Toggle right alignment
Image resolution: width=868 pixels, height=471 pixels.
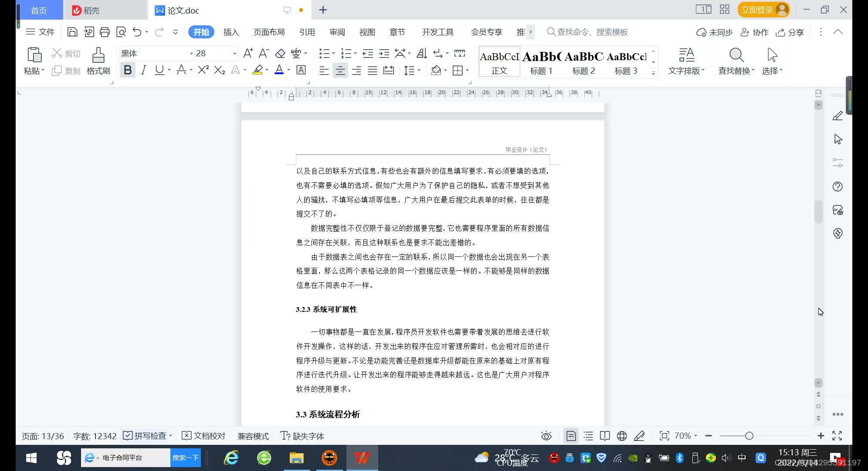tap(356, 70)
